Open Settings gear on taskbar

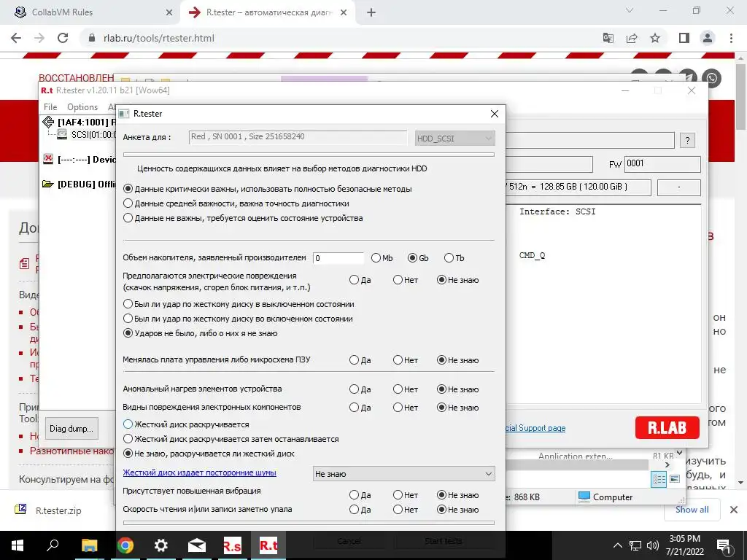pyautogui.click(x=161, y=545)
